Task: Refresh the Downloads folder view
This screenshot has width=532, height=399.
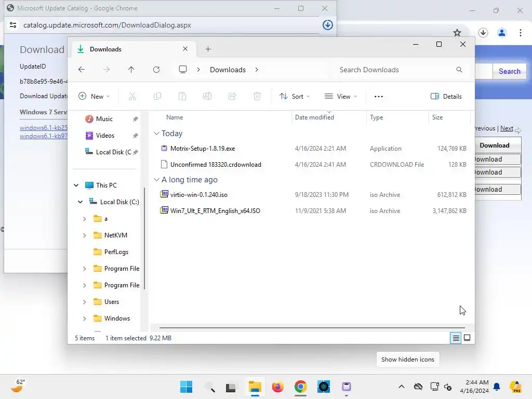Action: point(156,70)
